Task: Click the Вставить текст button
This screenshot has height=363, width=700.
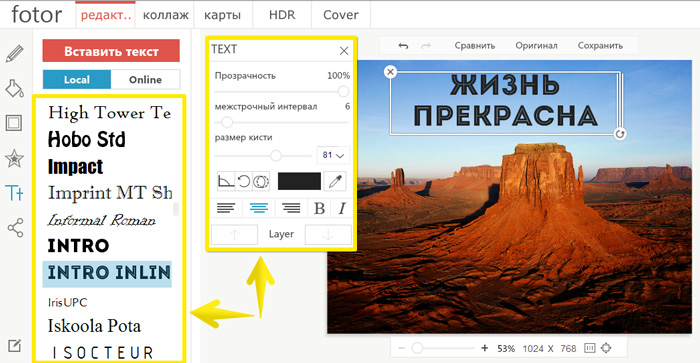Action: (x=111, y=51)
